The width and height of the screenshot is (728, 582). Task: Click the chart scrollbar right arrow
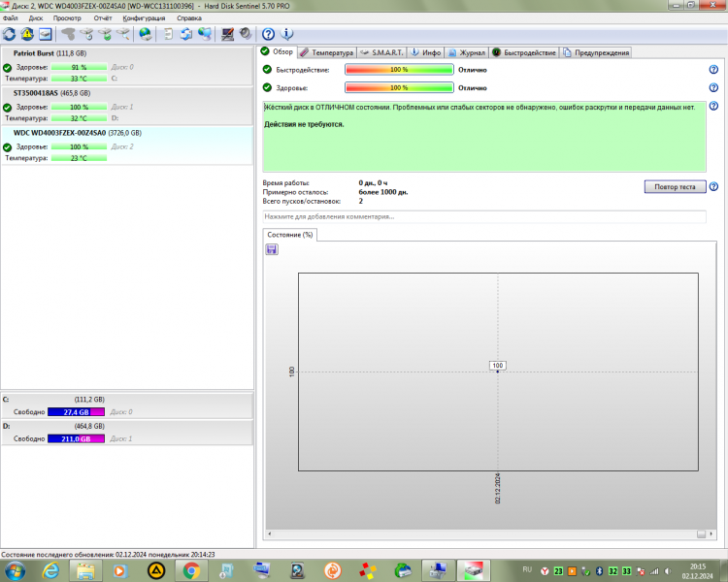[x=711, y=534]
